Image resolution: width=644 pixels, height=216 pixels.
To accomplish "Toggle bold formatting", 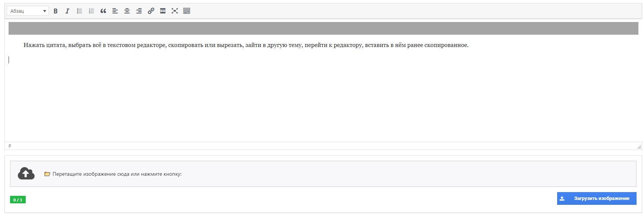I will [x=56, y=11].
